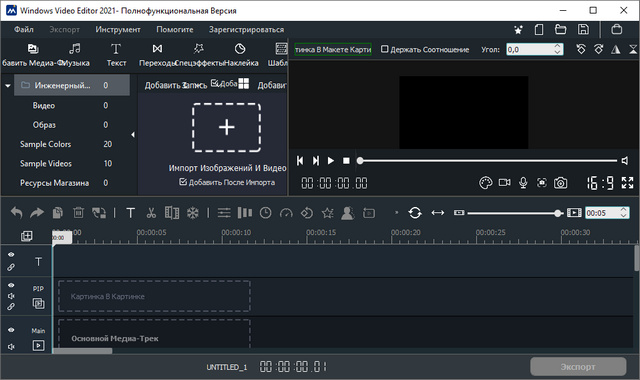Viewport: 640px width, 380px height.
Task: Click the import plus dashed box
Action: [x=227, y=127]
